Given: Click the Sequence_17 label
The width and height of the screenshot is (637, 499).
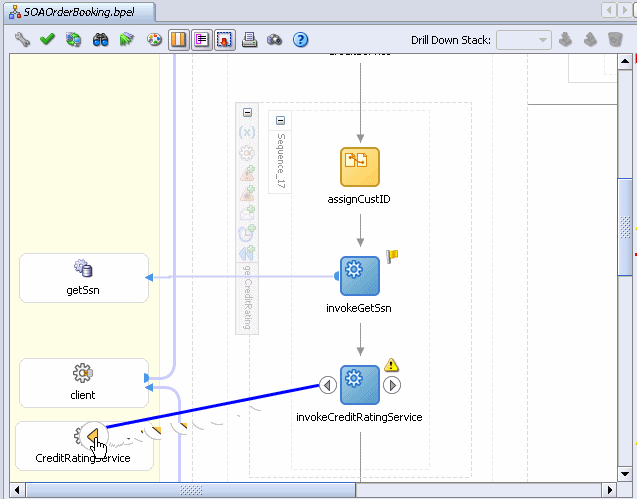Looking at the screenshot, I should point(281,161).
